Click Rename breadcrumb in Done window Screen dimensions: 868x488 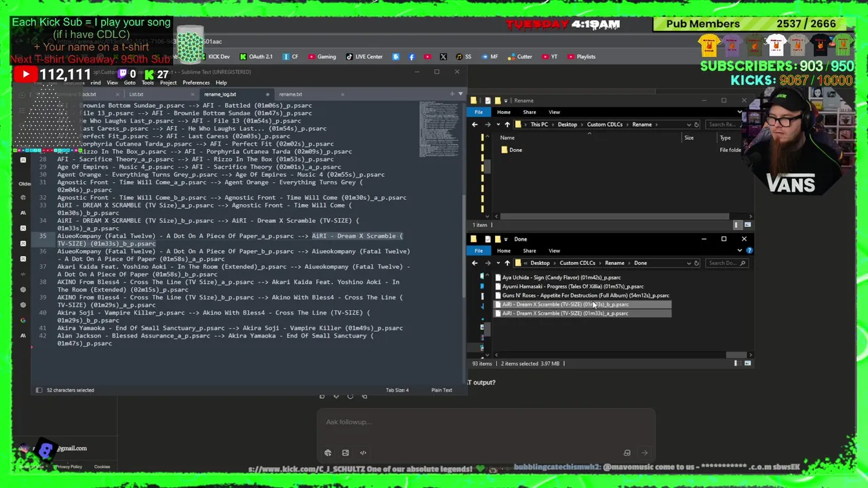[614, 263]
